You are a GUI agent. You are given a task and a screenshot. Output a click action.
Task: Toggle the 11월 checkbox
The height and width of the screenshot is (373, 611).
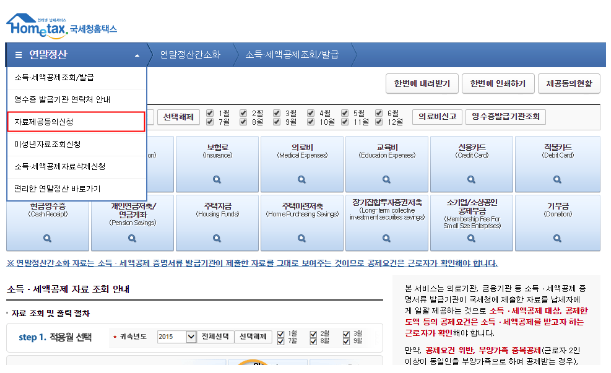344,122
